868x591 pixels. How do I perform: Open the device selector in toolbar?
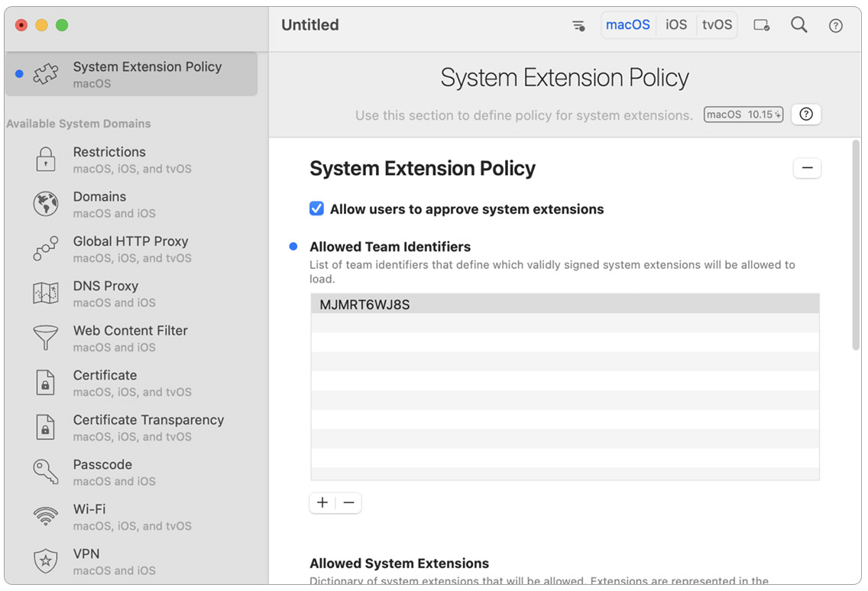point(761,25)
